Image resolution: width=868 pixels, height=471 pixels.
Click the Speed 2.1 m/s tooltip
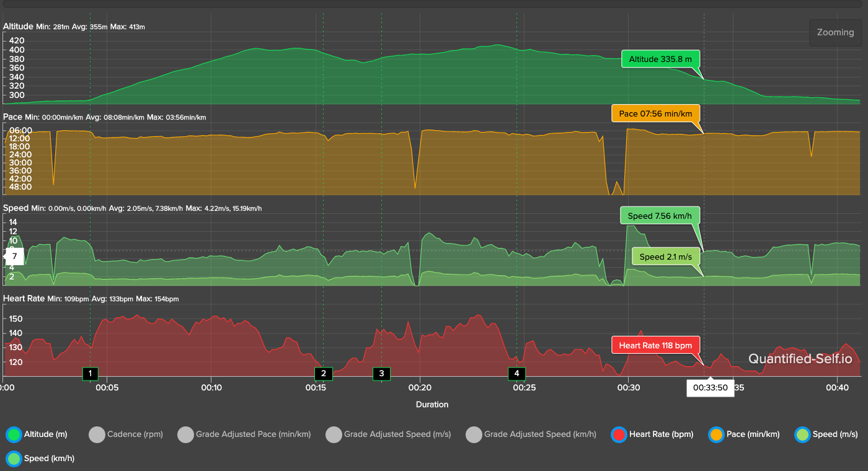[x=666, y=257]
